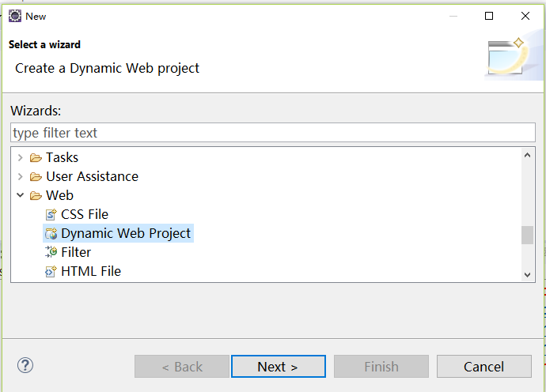Screen dimensions: 546x392
Task: Expand the User Assistance tree node
Action: [x=21, y=176]
